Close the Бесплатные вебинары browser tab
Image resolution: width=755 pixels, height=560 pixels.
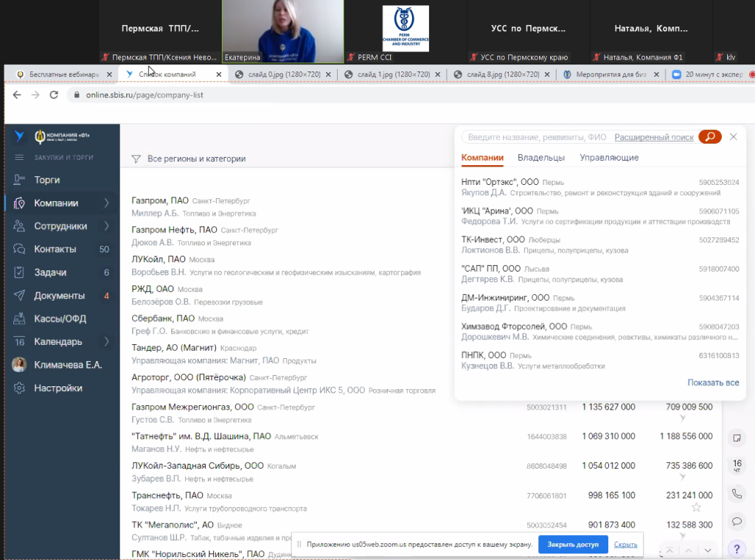coord(109,74)
